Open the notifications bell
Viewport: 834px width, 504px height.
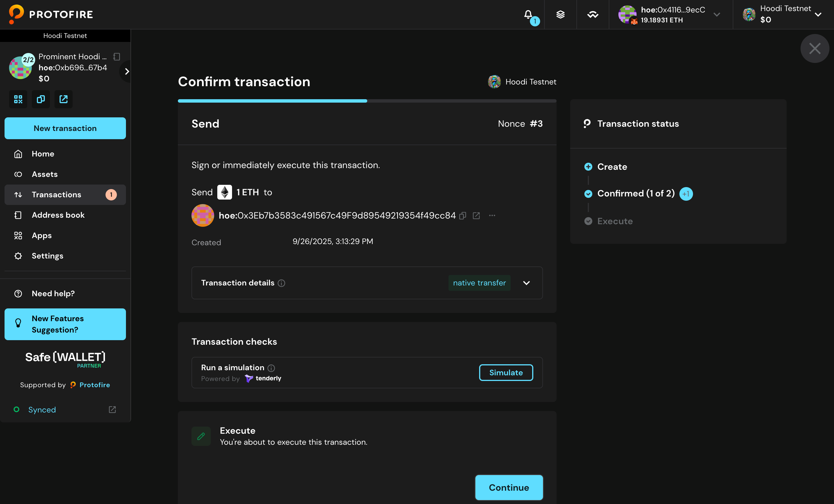(x=528, y=14)
